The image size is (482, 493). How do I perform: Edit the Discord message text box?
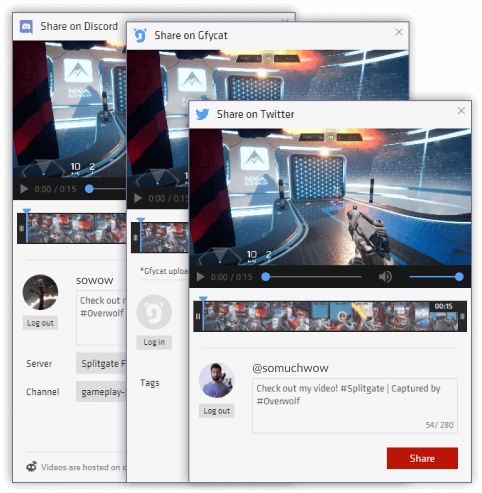coord(101,318)
